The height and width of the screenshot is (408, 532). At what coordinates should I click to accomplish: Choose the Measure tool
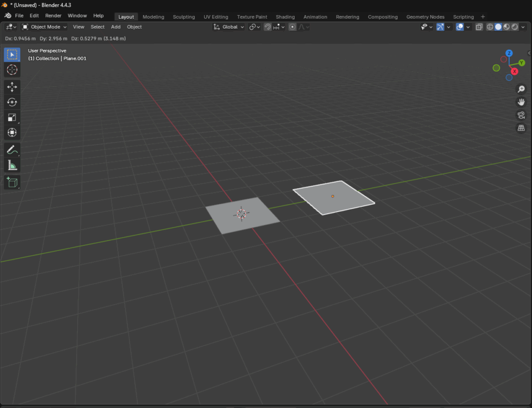[12, 165]
